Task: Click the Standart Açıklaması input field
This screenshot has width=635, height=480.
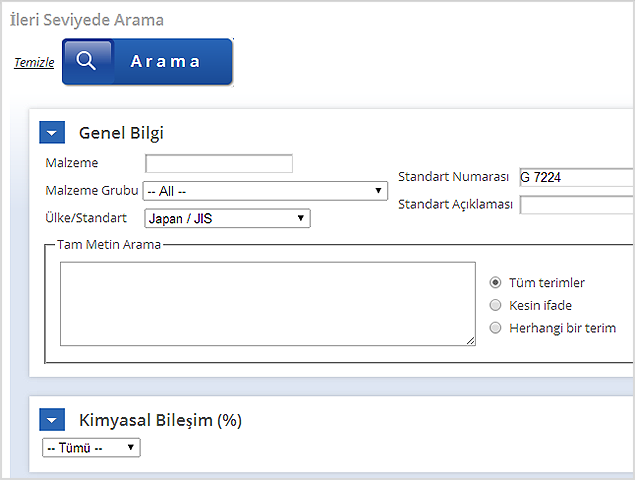Action: [577, 205]
